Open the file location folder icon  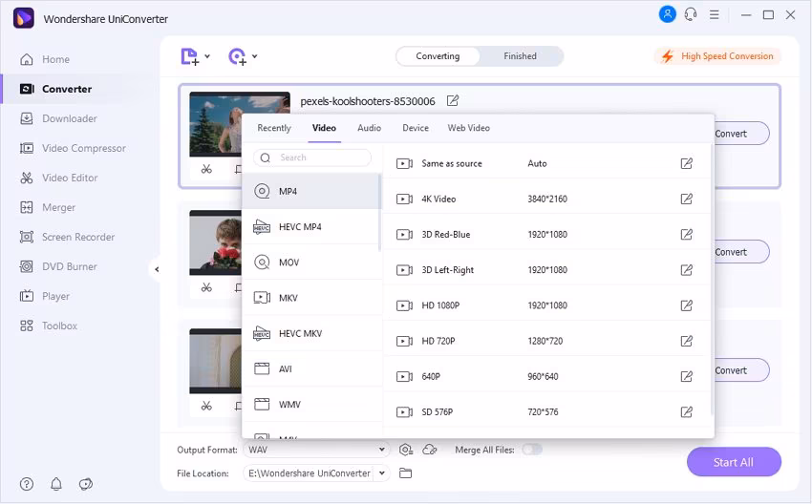(x=405, y=472)
